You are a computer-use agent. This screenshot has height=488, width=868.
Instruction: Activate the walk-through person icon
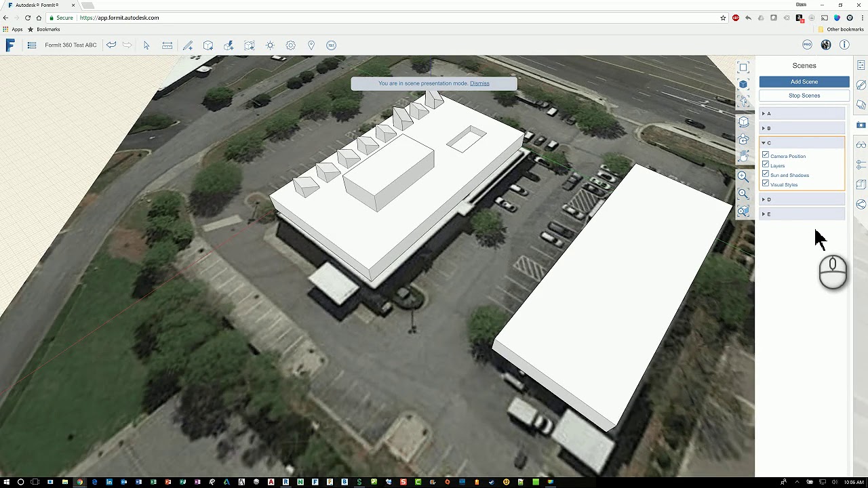pos(743,101)
